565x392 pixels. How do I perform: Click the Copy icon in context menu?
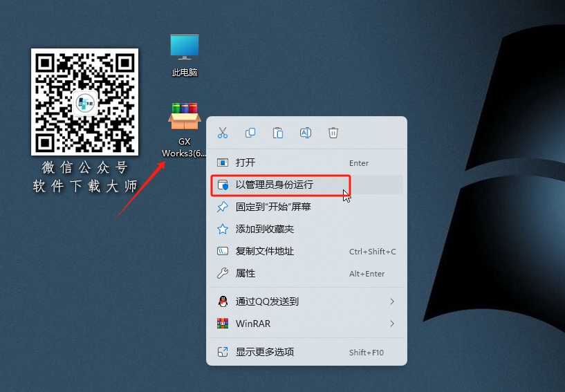(x=250, y=133)
